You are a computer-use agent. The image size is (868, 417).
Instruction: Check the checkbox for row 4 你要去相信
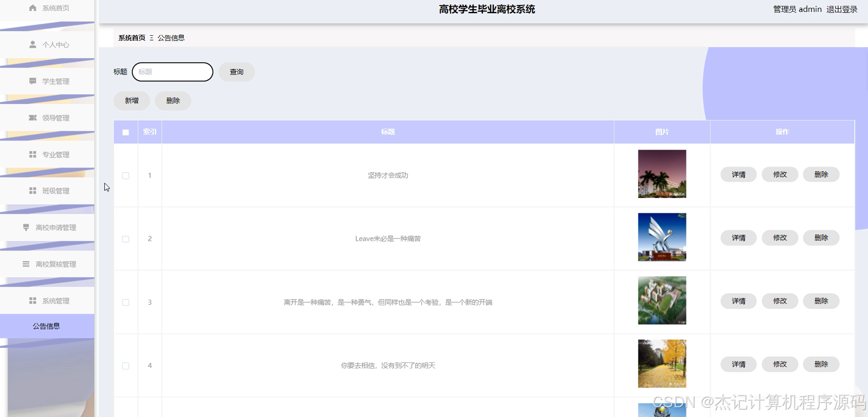pos(126,366)
